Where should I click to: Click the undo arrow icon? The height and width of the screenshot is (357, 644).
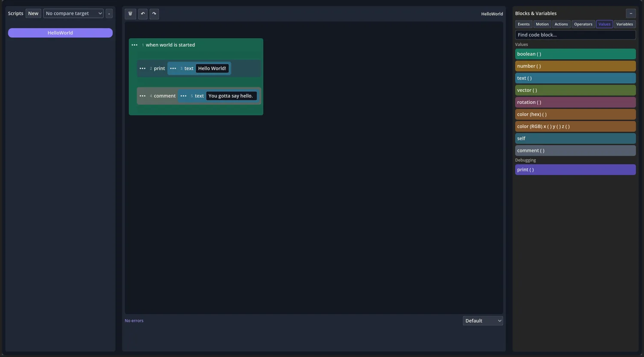tap(143, 14)
